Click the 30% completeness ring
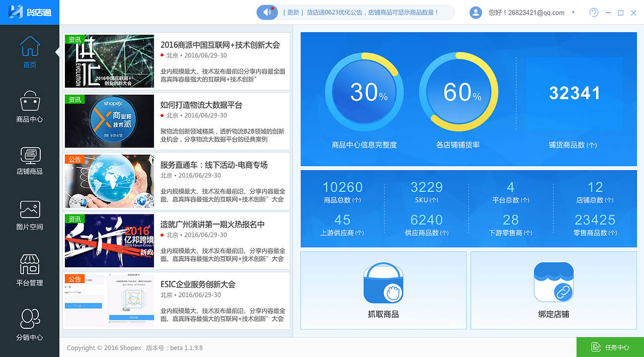This screenshot has width=644, height=357. [x=364, y=92]
